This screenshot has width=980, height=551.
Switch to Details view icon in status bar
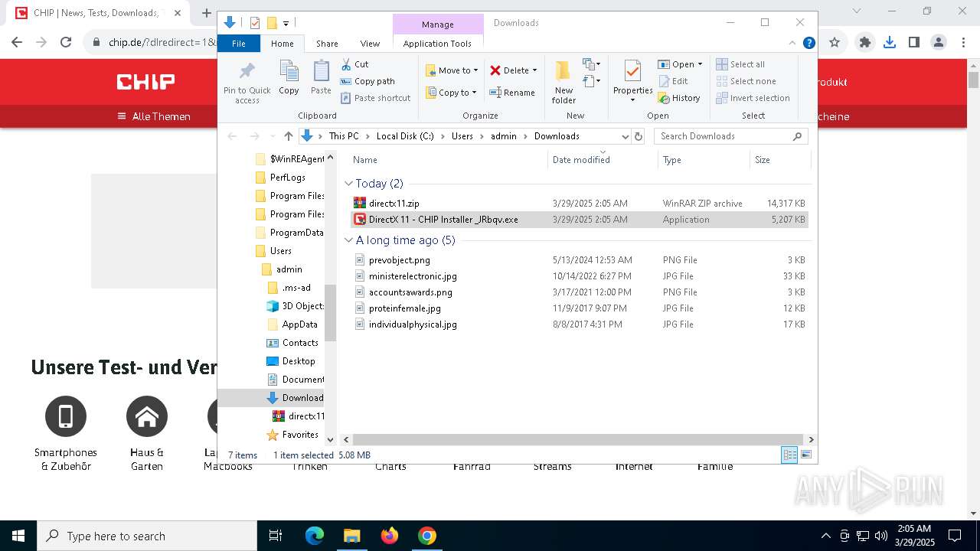(x=789, y=455)
